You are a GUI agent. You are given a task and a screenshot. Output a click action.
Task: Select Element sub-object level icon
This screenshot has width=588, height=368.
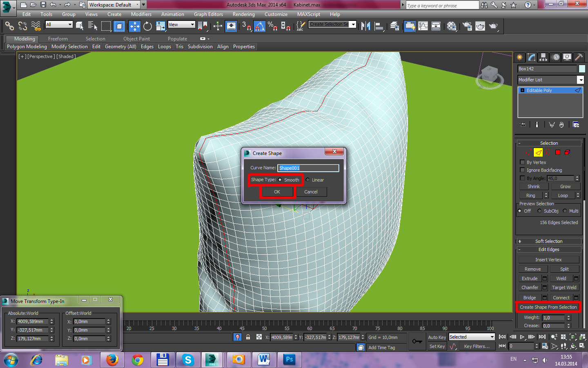click(x=567, y=153)
